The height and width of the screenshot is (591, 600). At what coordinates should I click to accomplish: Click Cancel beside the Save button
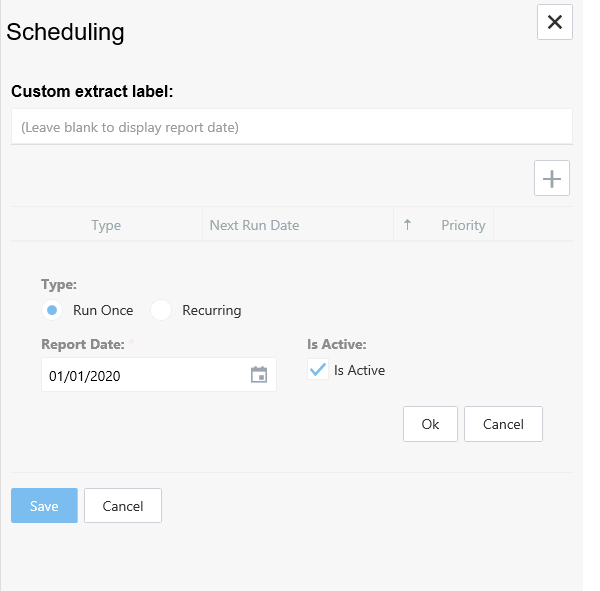click(123, 506)
